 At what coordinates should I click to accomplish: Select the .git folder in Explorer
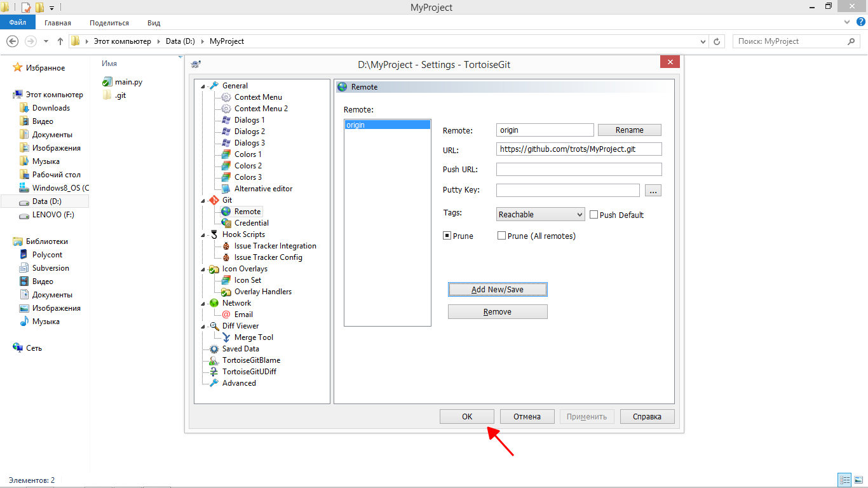pos(114,95)
